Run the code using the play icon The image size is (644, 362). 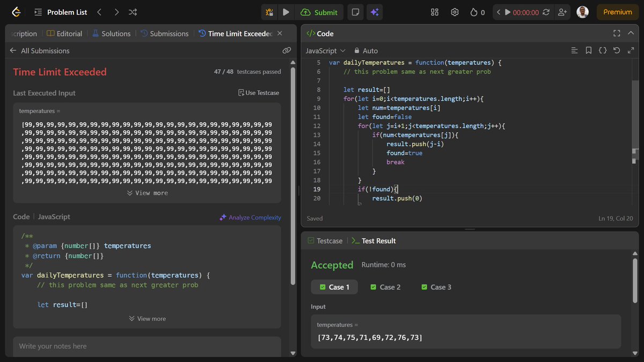click(x=286, y=12)
